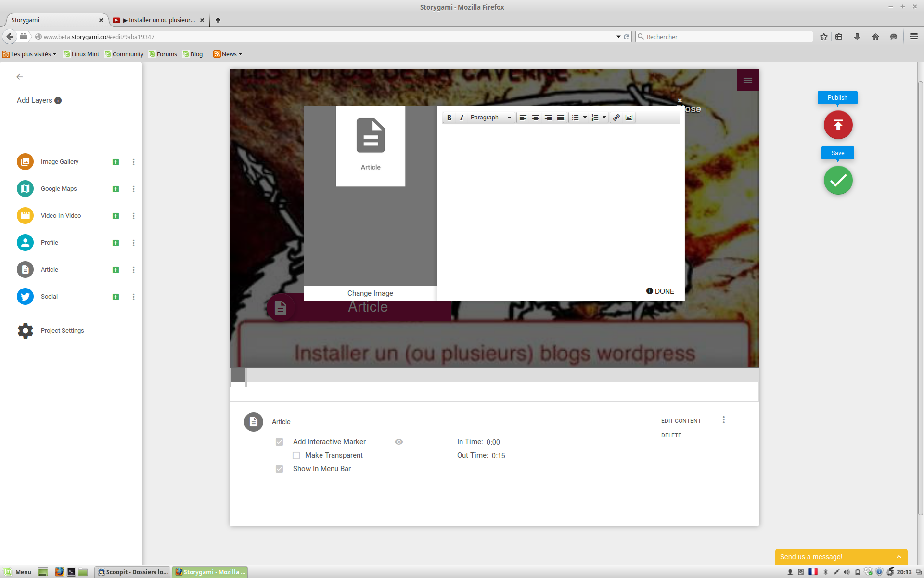Show Add Layers info tooltip
924x578 pixels.
[x=58, y=101]
